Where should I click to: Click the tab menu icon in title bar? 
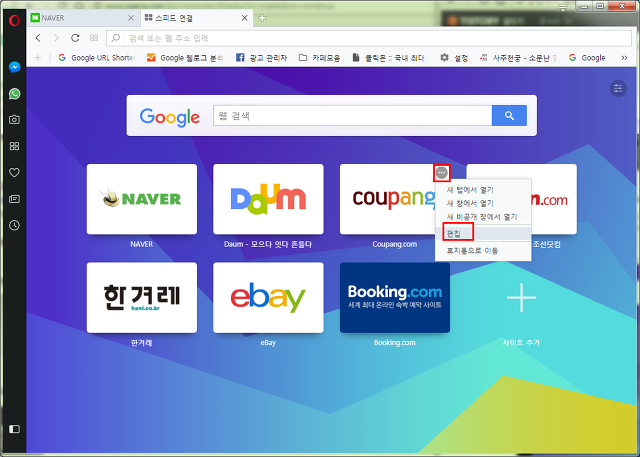click(563, 7)
